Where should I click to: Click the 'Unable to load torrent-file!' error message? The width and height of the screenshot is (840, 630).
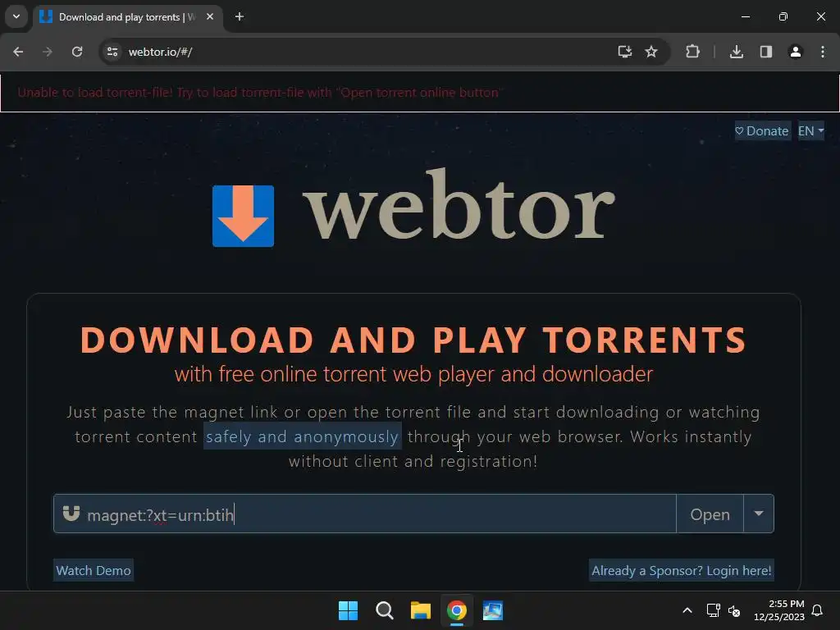point(259,92)
